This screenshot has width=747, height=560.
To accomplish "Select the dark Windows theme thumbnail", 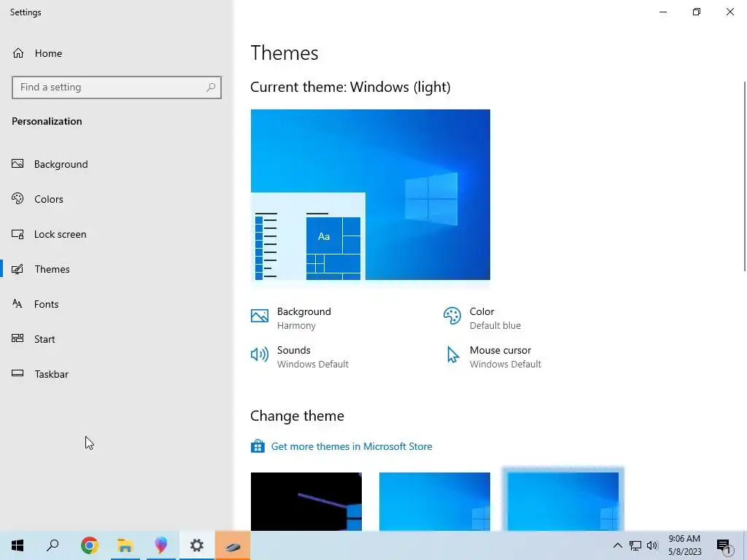I will (x=306, y=502).
